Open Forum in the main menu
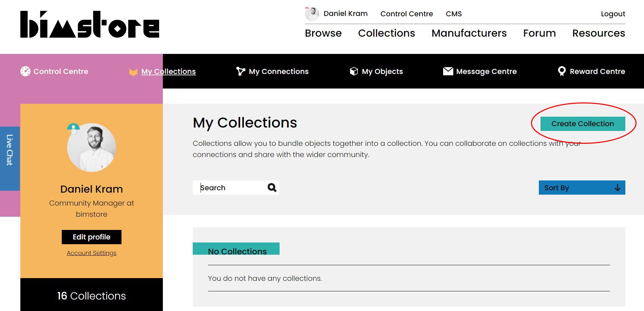 (539, 33)
